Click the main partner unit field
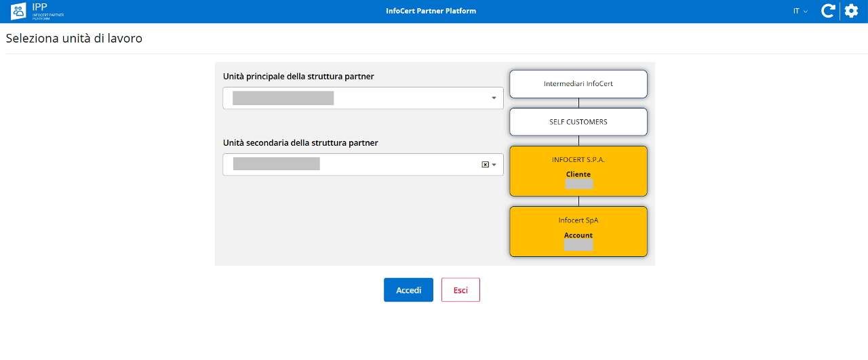868x360 pixels. [x=363, y=98]
